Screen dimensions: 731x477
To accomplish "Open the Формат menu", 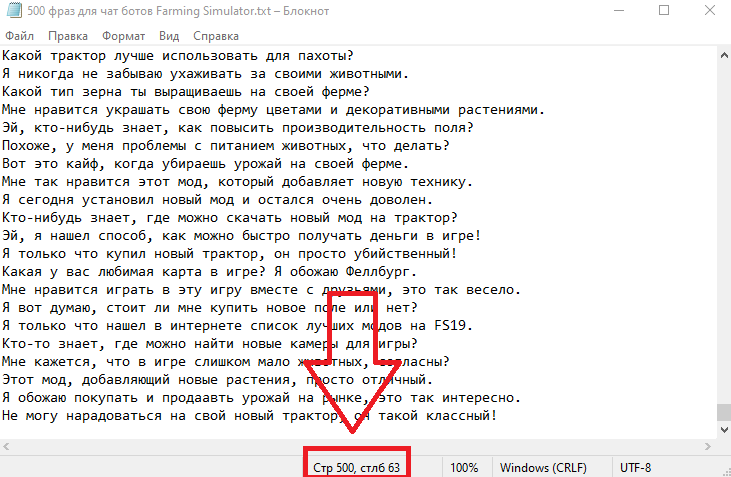I will (124, 36).
